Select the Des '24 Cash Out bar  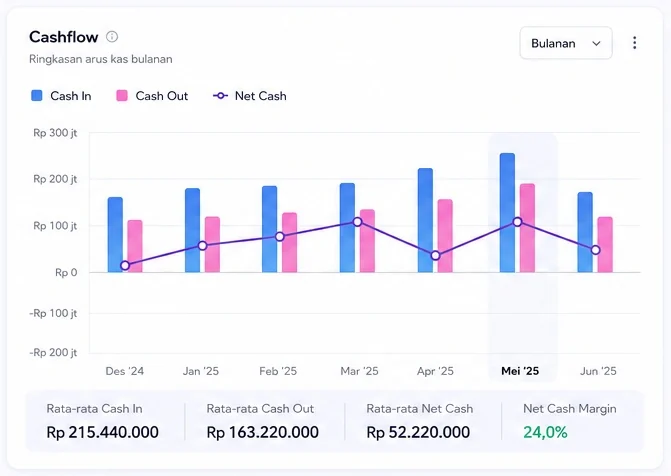coord(135,246)
